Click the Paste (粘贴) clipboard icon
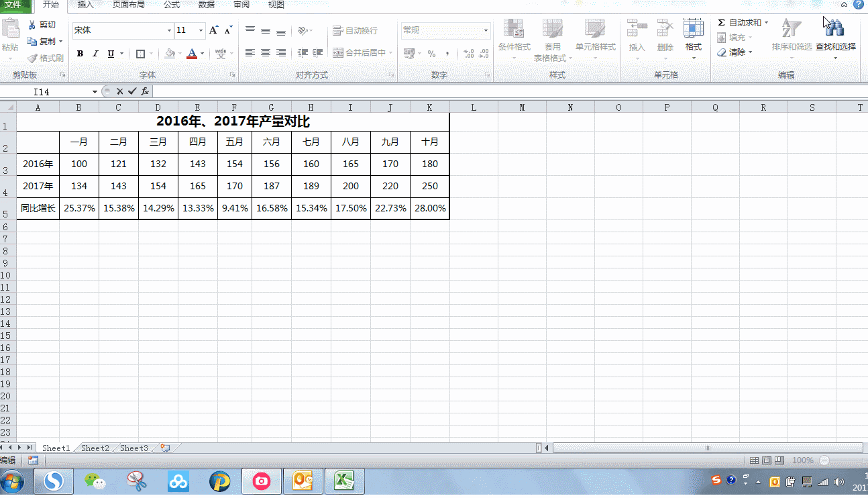The height and width of the screenshot is (498, 868). point(10,29)
